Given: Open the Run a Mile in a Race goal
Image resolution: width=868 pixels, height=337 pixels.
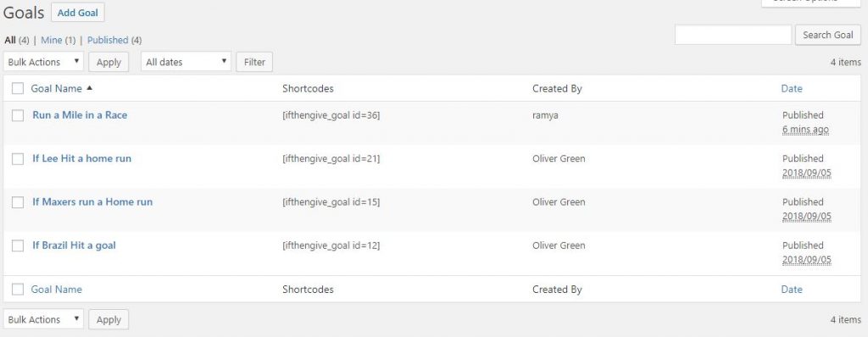Looking at the screenshot, I should (x=80, y=115).
